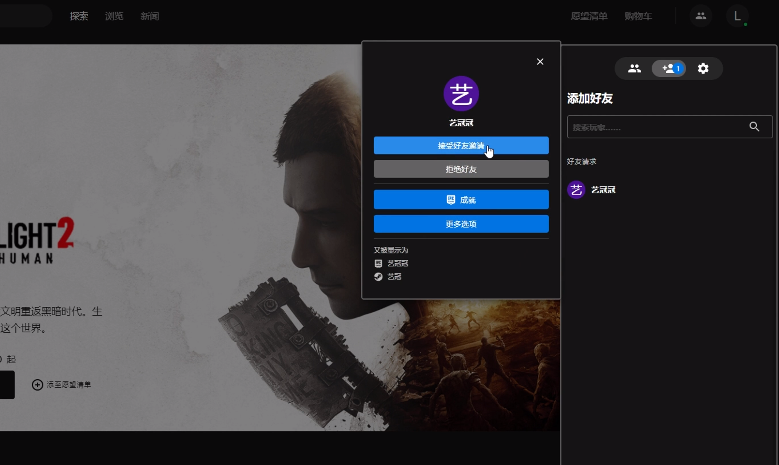Viewport: 779px width, 465px height.
Task: Open the 浏览 (Browse) tab
Action: pos(114,17)
